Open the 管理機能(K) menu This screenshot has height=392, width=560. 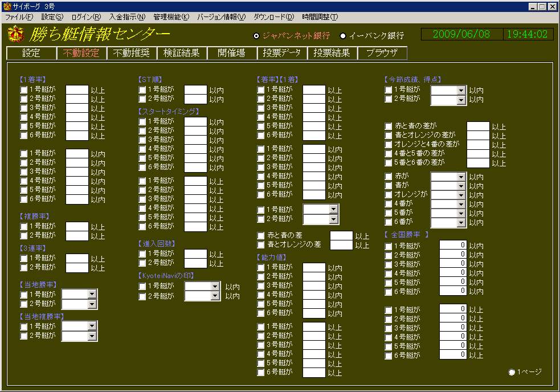pyautogui.click(x=171, y=17)
